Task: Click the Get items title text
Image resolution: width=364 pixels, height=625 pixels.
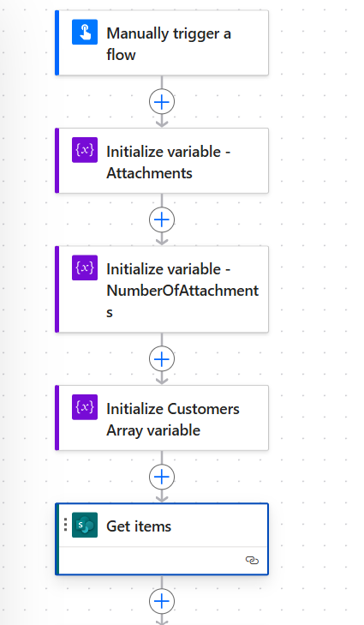Action: [x=139, y=526]
